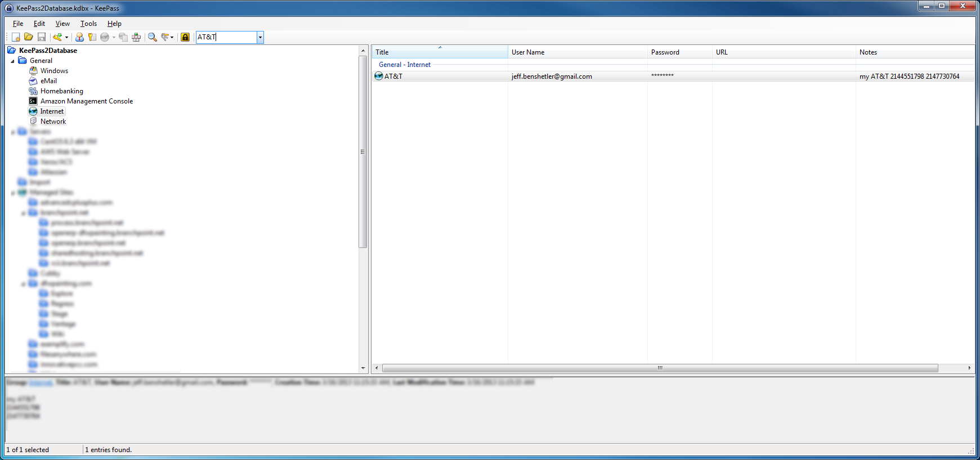Open the Tools menu
This screenshot has width=980, height=460.
coord(88,24)
